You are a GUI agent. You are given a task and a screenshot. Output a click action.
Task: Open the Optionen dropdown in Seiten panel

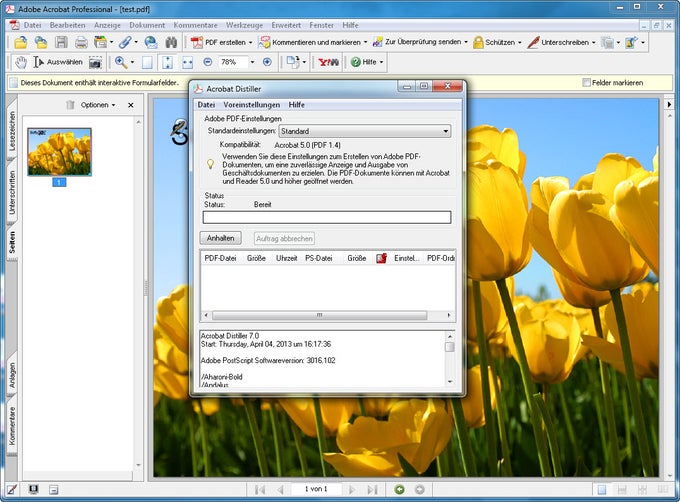[98, 105]
